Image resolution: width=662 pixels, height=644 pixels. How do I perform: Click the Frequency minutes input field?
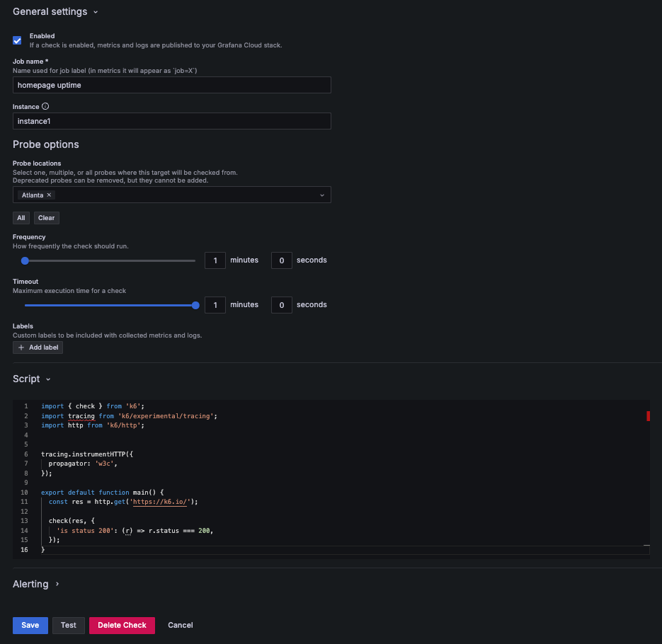[x=215, y=260]
